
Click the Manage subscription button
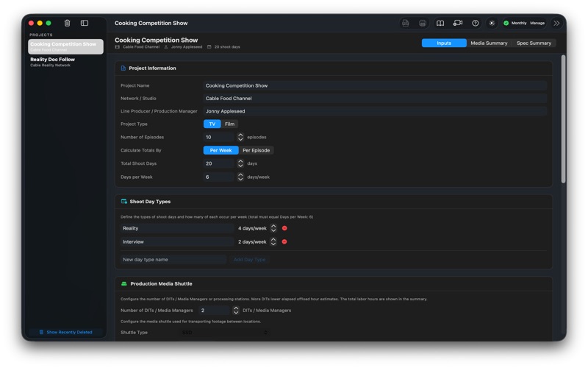coord(537,23)
